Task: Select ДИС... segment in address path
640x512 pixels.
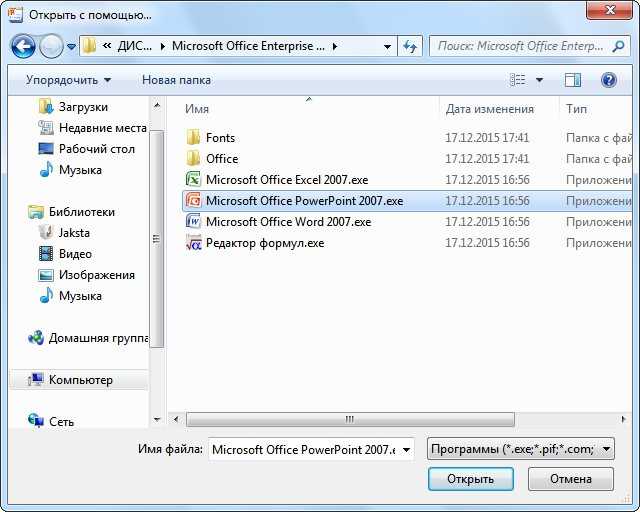Action: click(x=134, y=46)
